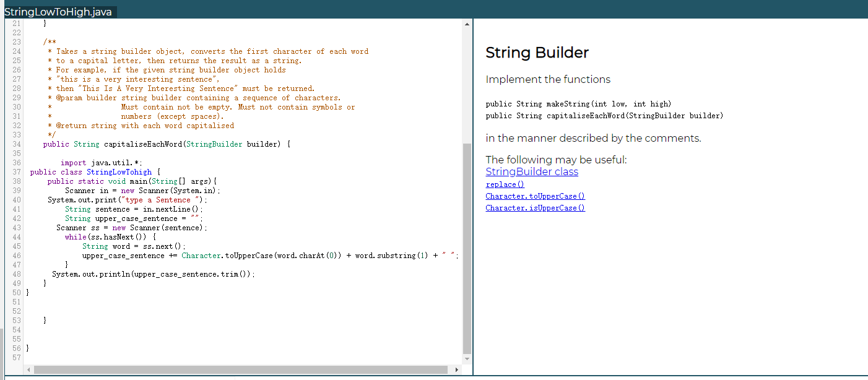Open the Character.isUpperCase() link
The height and width of the screenshot is (380, 868).
click(536, 208)
